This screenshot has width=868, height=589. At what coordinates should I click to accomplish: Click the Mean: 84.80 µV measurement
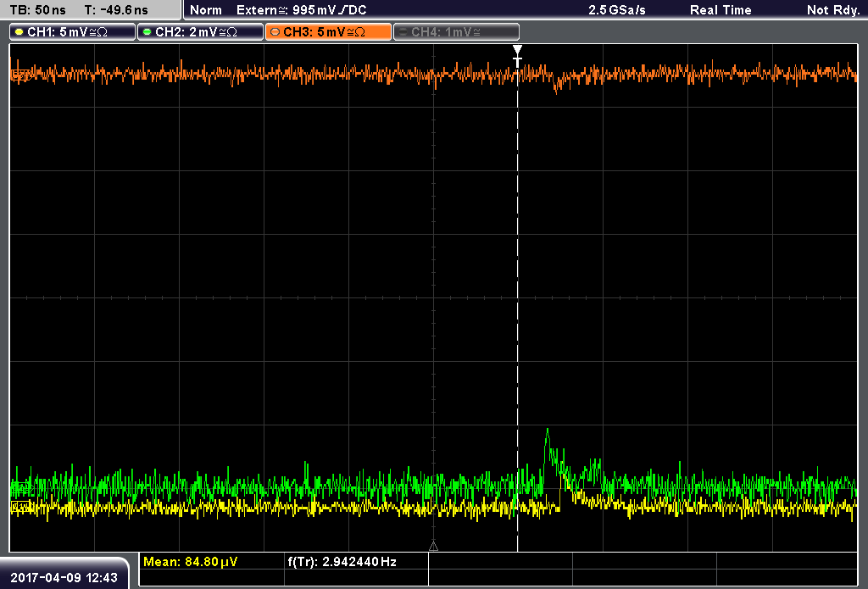point(191,562)
